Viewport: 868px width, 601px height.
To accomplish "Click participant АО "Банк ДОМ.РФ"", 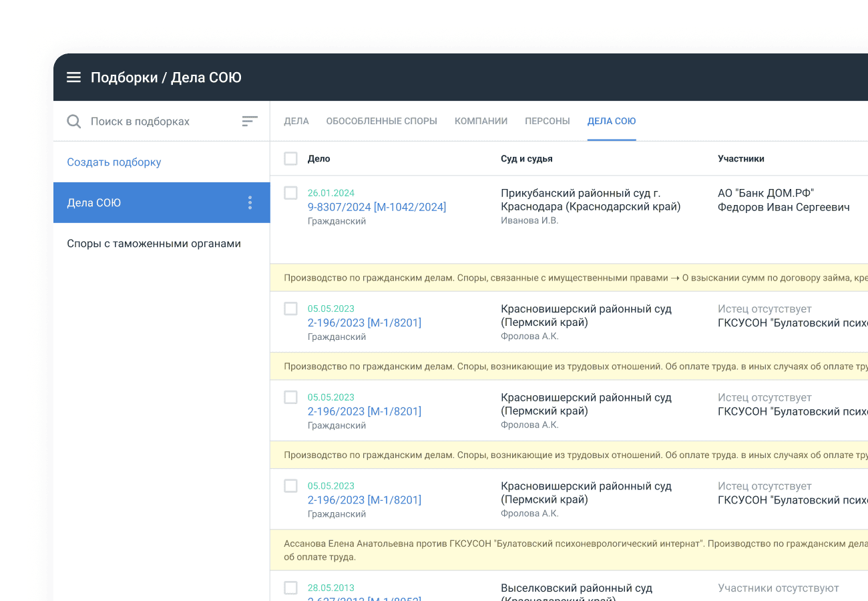I will [766, 193].
